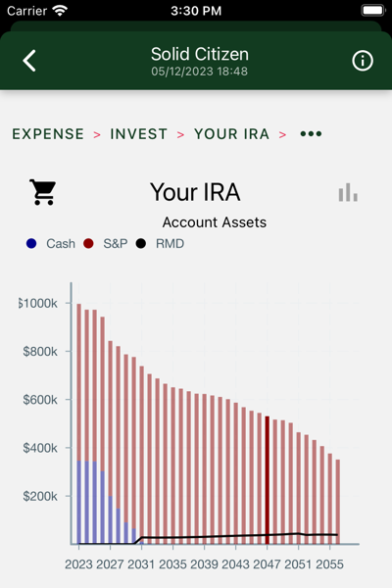The image size is (392, 588).
Task: Tap the Solid Citizen title
Action: point(200,54)
